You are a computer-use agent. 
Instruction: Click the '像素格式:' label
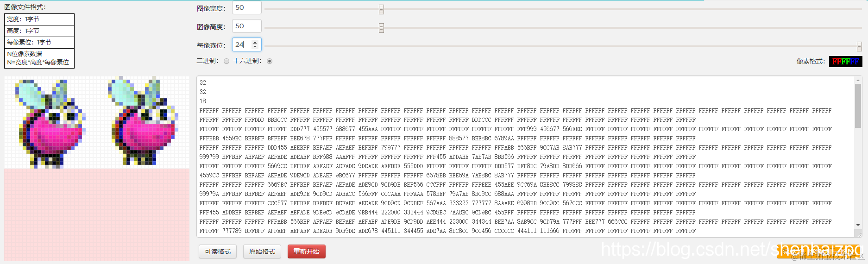click(811, 61)
